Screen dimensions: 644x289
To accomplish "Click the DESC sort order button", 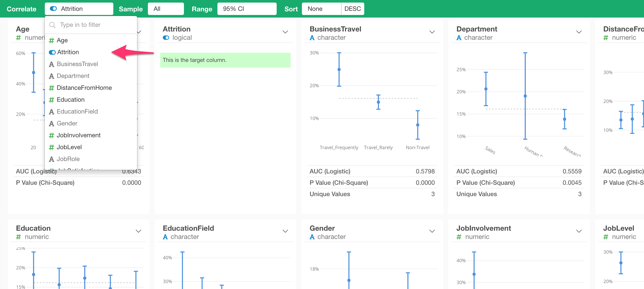I will [353, 9].
